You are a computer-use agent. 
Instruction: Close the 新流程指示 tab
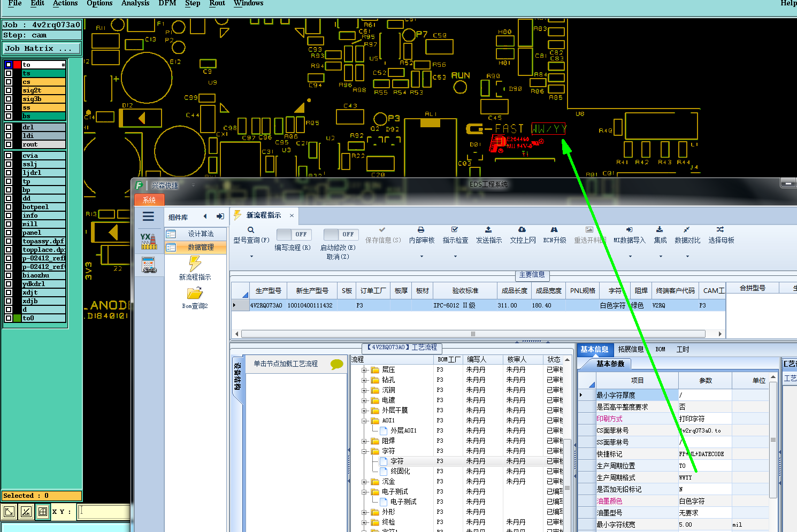coord(292,215)
